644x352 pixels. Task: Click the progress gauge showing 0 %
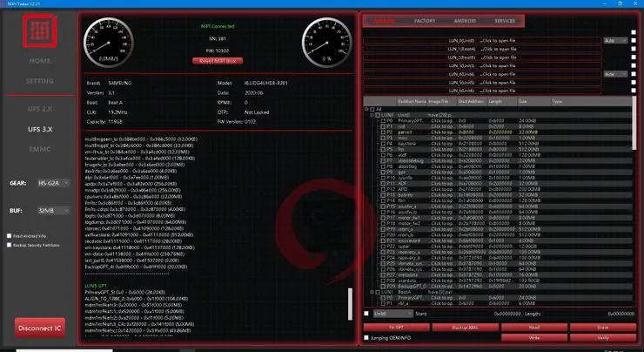327,43
